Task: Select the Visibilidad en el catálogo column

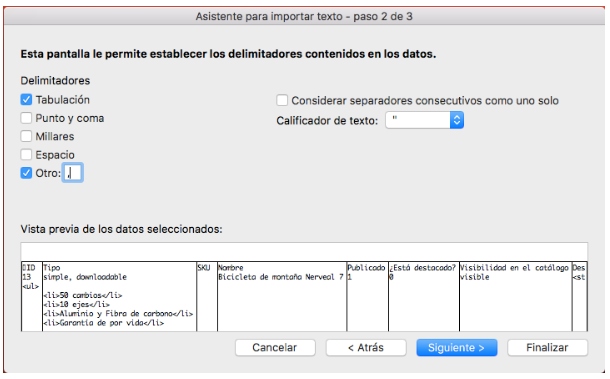Action: (x=514, y=268)
